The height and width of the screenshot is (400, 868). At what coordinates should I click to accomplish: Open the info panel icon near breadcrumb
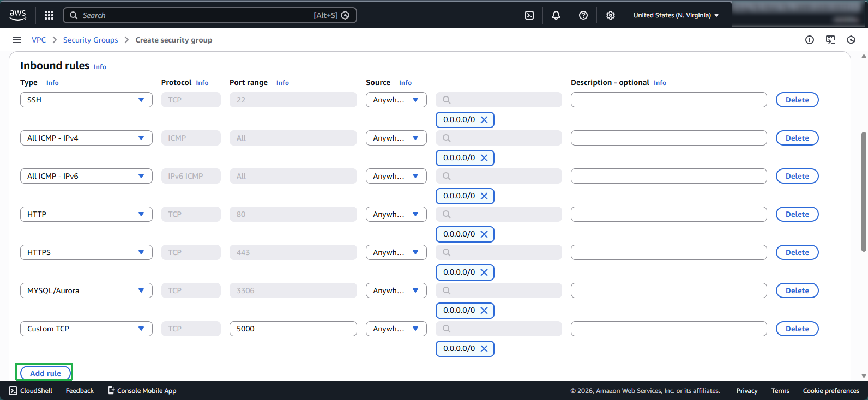pos(810,40)
